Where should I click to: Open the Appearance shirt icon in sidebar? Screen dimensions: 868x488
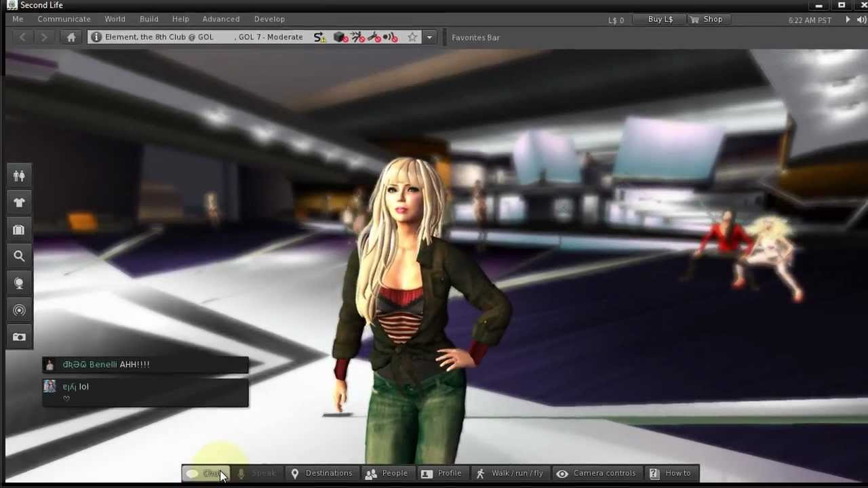tap(19, 203)
